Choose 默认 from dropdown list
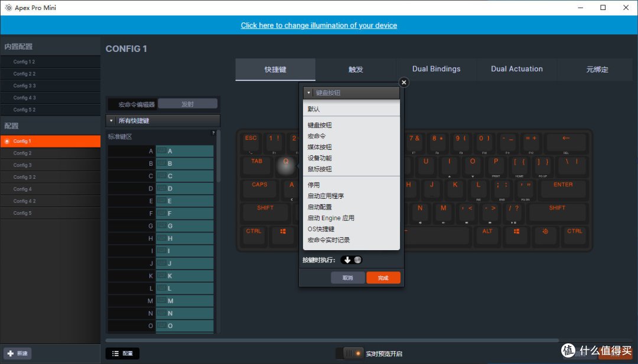Screen dimensions: 638x364 pyautogui.click(x=314, y=109)
